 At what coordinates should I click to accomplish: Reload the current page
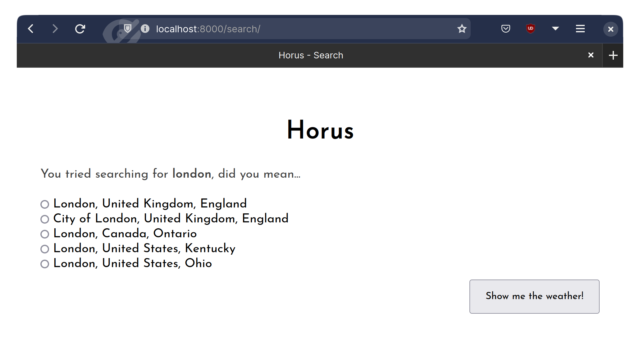tap(80, 29)
